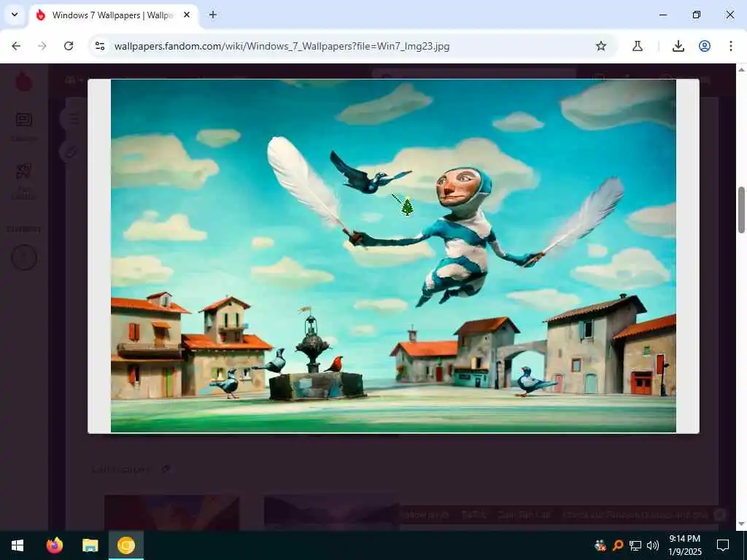Open the browser downloads tray
Screen dimensions: 747x560
click(678, 46)
